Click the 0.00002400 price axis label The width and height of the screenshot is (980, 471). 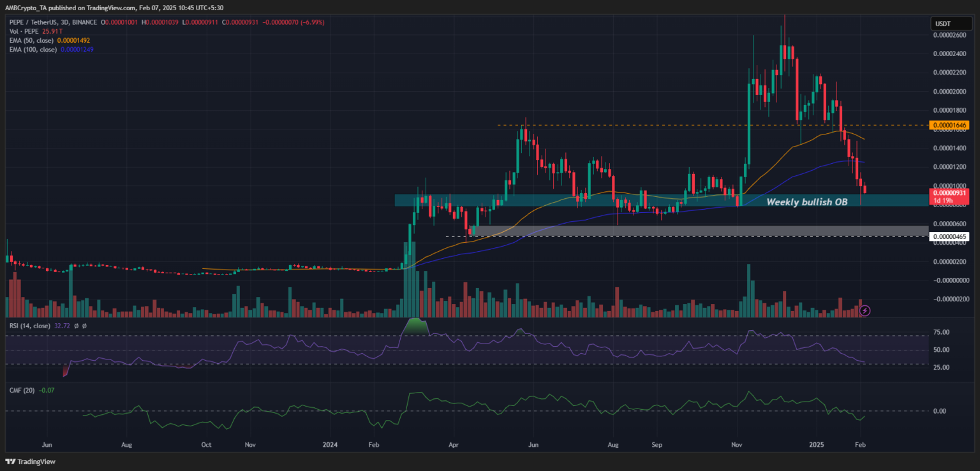click(x=951, y=54)
